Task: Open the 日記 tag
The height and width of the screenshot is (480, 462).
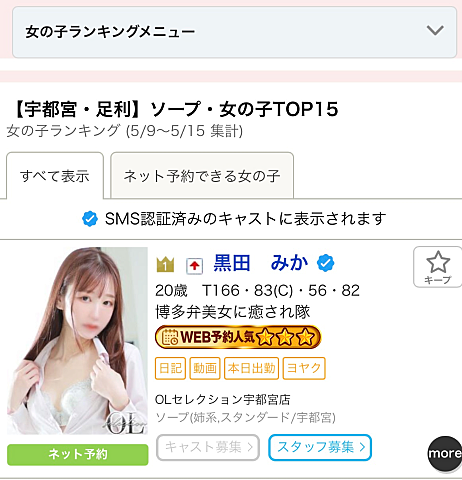Action: click(170, 368)
